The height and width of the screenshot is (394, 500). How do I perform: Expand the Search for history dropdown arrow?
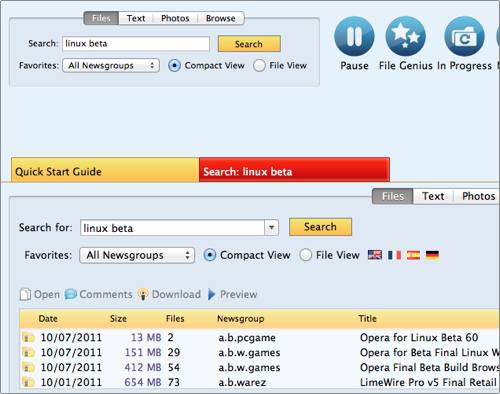(271, 228)
